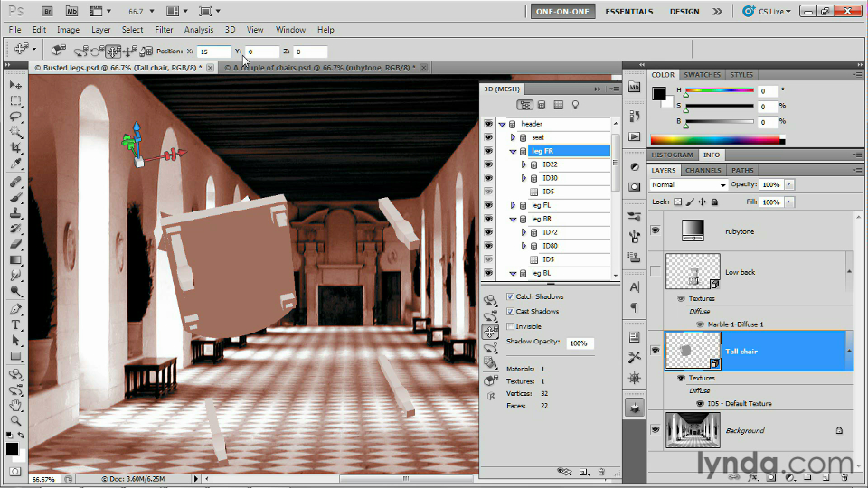This screenshot has width=868, height=488.
Task: Select the Eraser tool
Action: pos(15,244)
